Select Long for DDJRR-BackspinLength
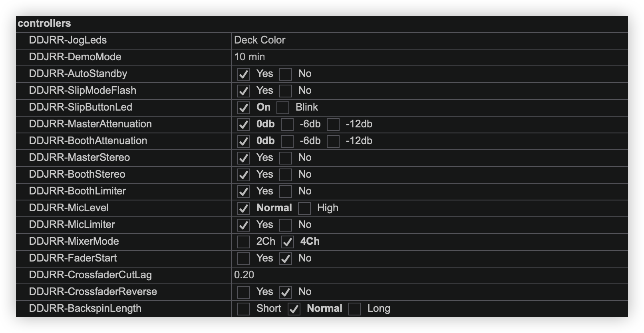 point(355,309)
